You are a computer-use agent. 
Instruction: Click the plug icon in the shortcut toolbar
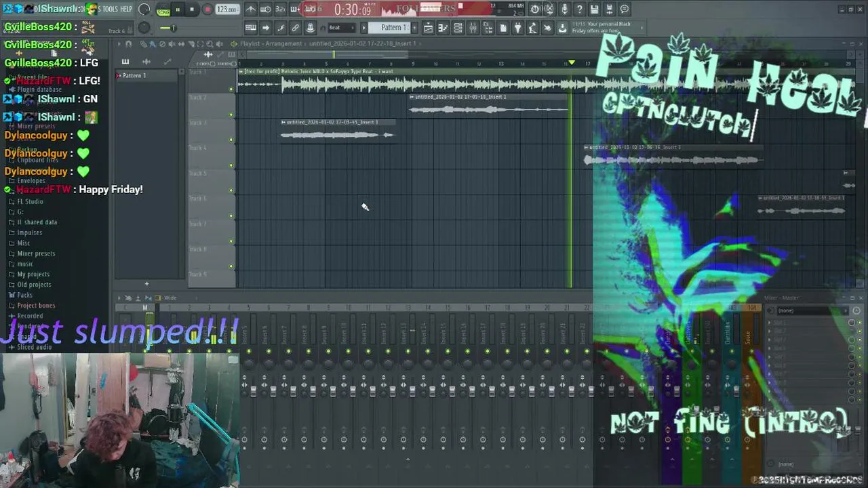click(517, 28)
